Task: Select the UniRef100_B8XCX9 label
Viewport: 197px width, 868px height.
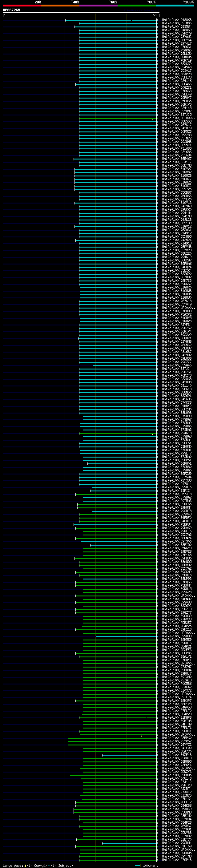Action: click(x=177, y=64)
